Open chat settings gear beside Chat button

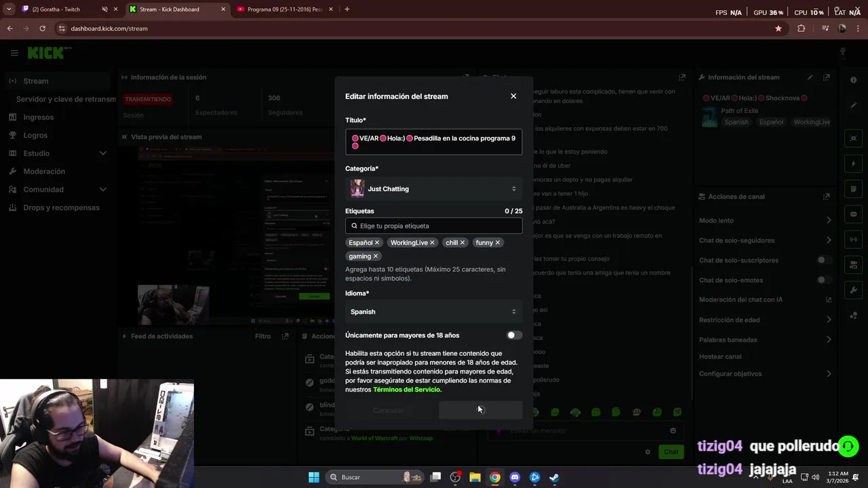[x=648, y=452]
